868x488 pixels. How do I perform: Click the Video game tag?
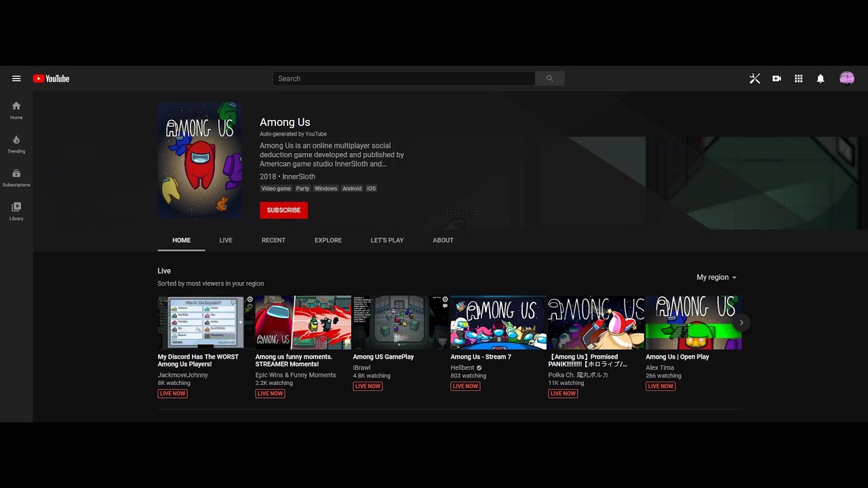tap(276, 188)
